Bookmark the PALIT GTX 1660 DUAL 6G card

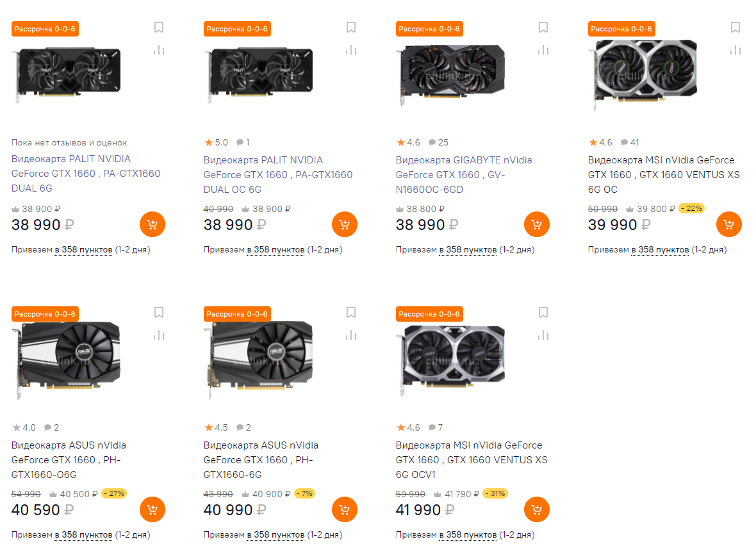(x=159, y=28)
